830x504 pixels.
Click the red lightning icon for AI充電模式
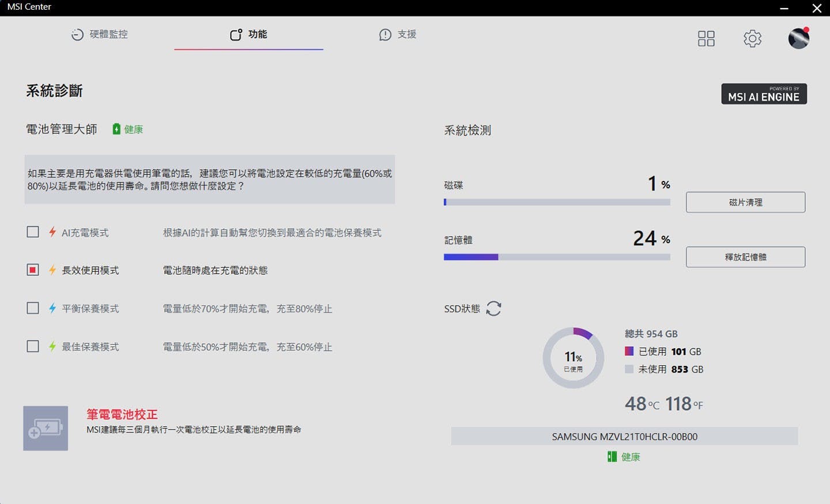tap(52, 232)
